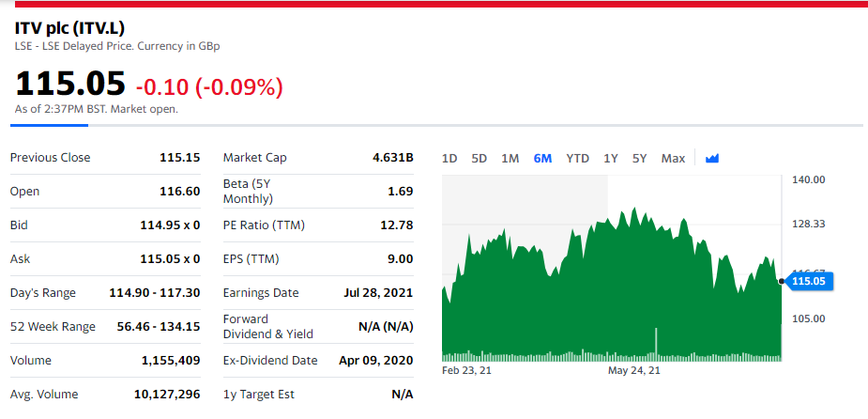This screenshot has height=419, width=868.
Task: Click the Forward Dividend & Yield label
Action: pos(268,326)
